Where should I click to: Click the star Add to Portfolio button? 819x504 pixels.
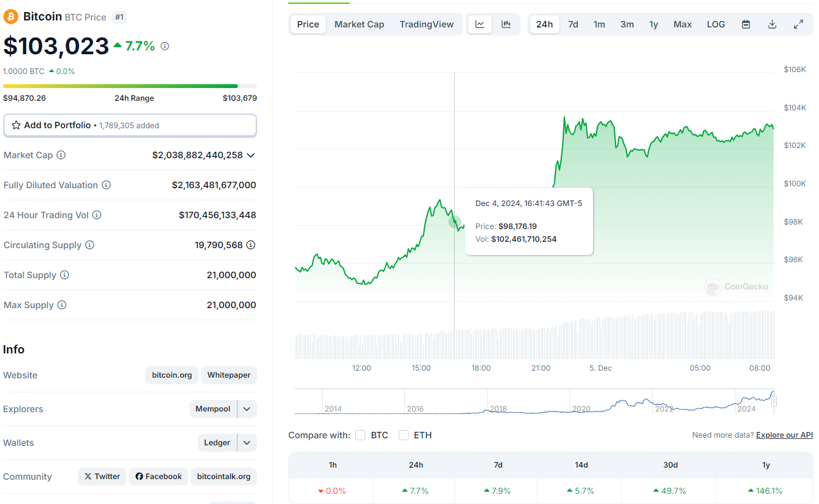tap(130, 126)
